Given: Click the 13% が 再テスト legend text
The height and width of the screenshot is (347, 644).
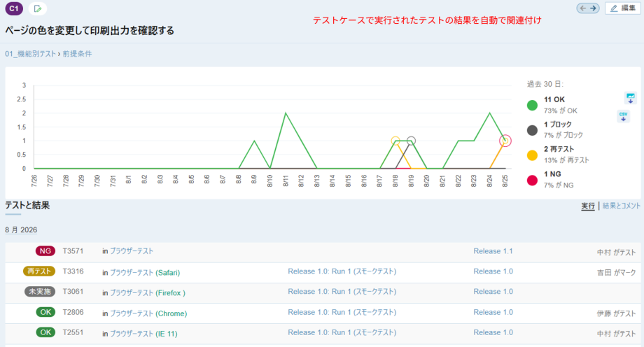Looking at the screenshot, I should coord(566,160).
